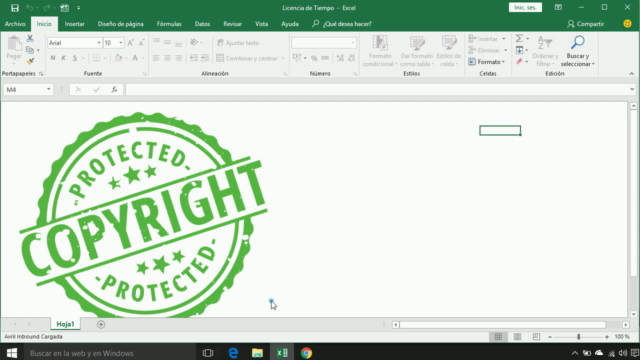Increase decimal places icon
Image resolution: width=640 pixels, height=360 pixels.
340,58
